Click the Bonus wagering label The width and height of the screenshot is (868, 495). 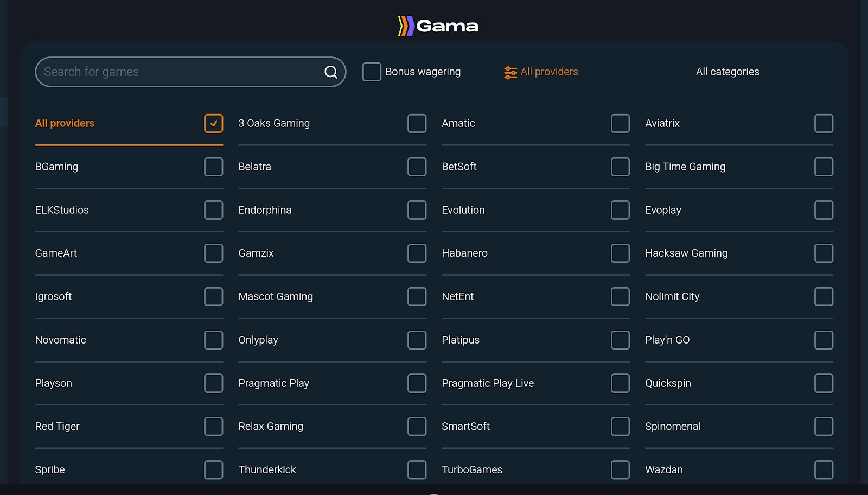pyautogui.click(x=423, y=72)
